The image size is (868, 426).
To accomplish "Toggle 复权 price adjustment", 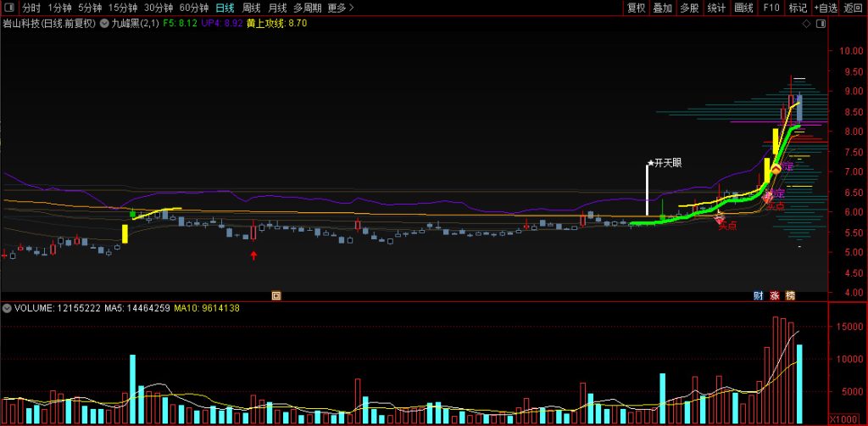I will click(636, 8).
